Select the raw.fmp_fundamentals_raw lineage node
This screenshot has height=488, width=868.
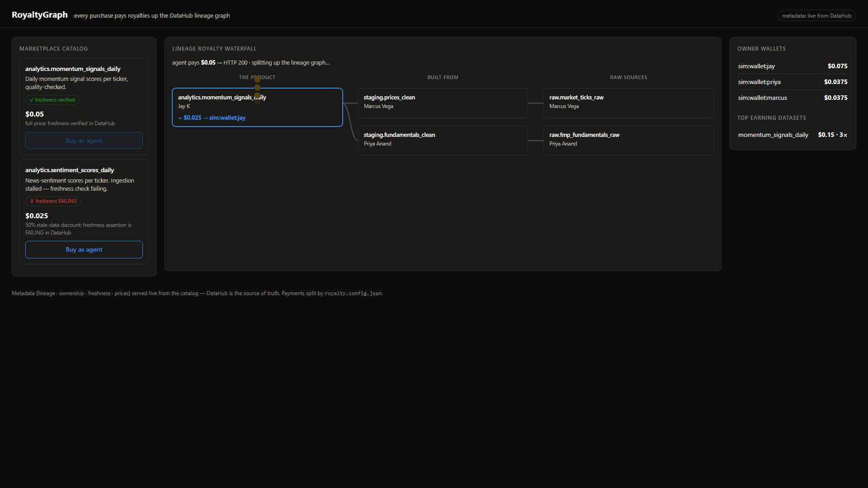[628, 141]
